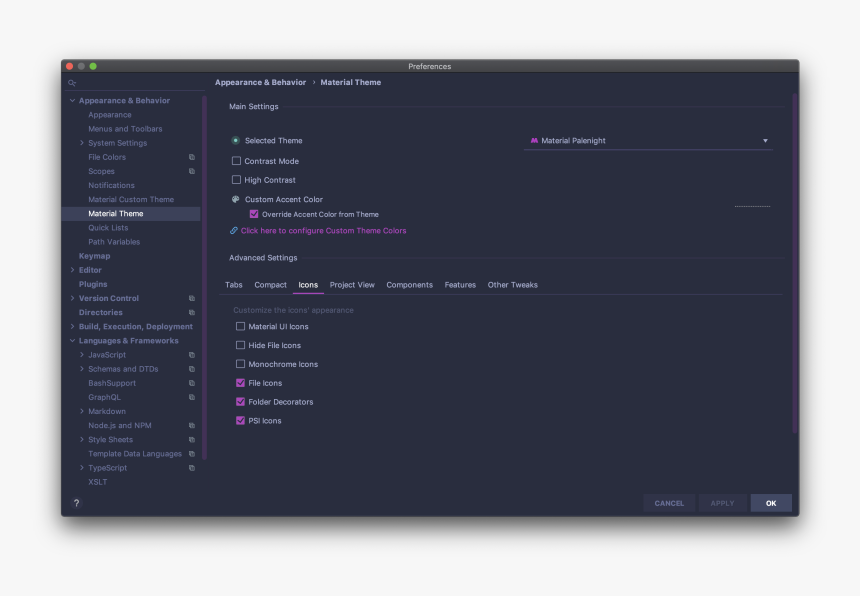This screenshot has height=596, width=860.
Task: Open the configure Custom Theme Colors link
Action: (323, 230)
